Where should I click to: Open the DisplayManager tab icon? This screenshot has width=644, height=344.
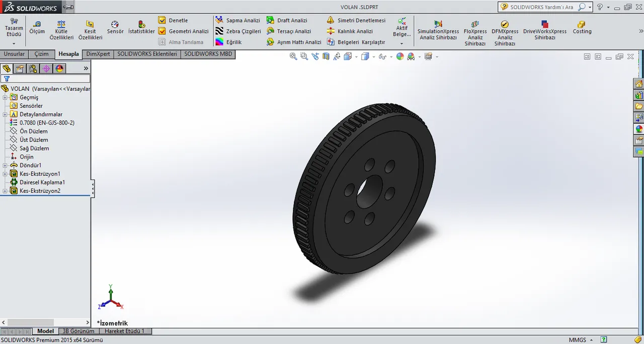59,68
